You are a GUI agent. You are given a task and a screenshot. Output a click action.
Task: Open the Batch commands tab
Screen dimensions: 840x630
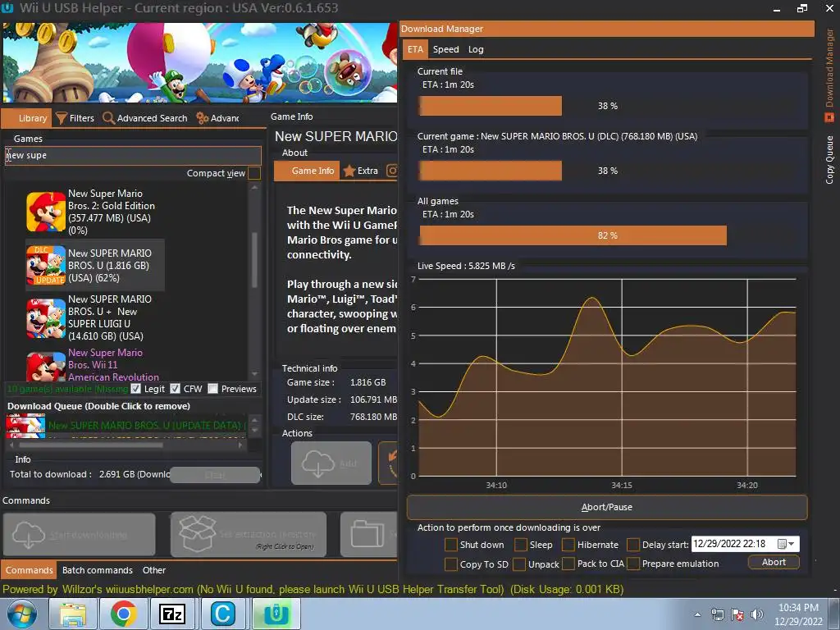[x=98, y=570]
